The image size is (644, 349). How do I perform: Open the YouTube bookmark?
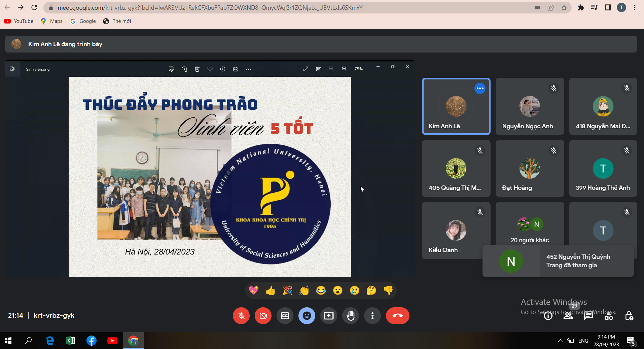[19, 21]
